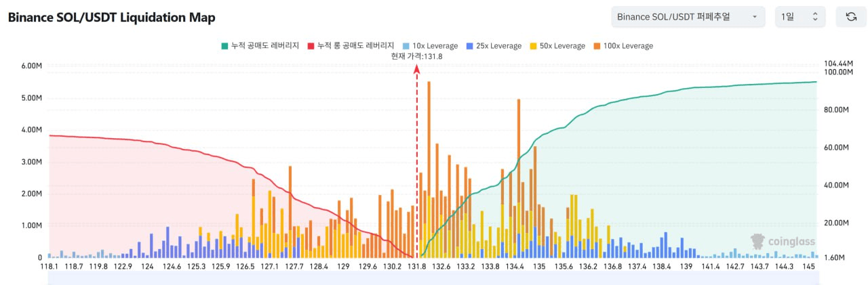Click the green 누적 공매도 color swatch
This screenshot has width=868, height=285.
pos(224,46)
